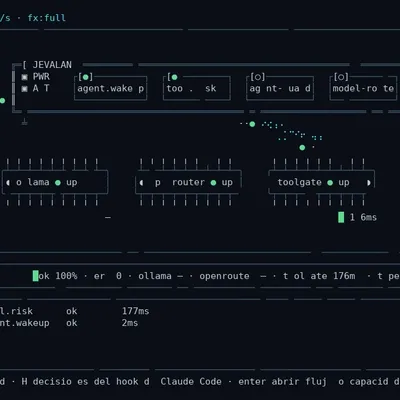Click the JEVALAN panel title
This screenshot has width=400, height=400.
tap(52, 65)
